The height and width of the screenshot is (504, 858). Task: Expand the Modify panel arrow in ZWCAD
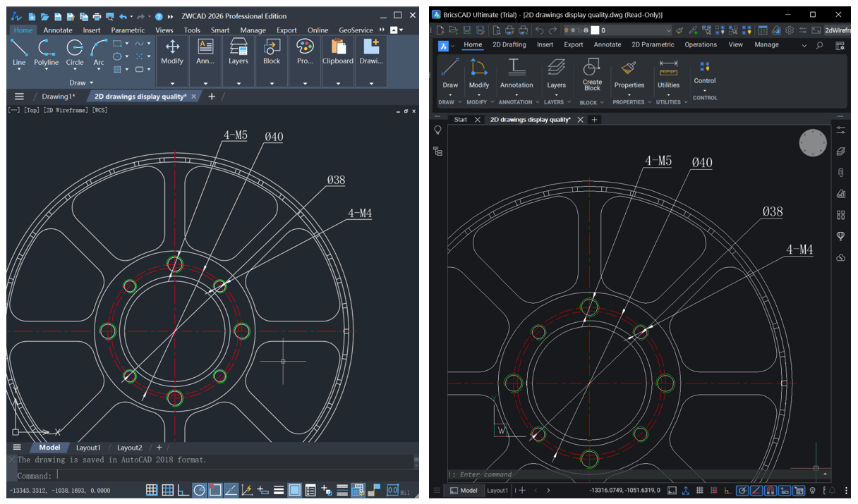172,83
